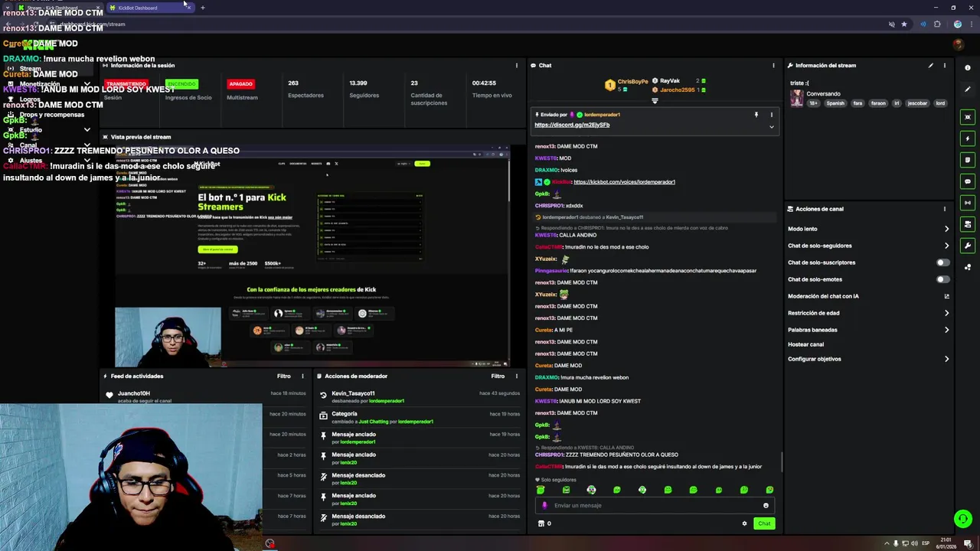
Task: Click the pencil icon in right sidebar
Action: (968, 89)
